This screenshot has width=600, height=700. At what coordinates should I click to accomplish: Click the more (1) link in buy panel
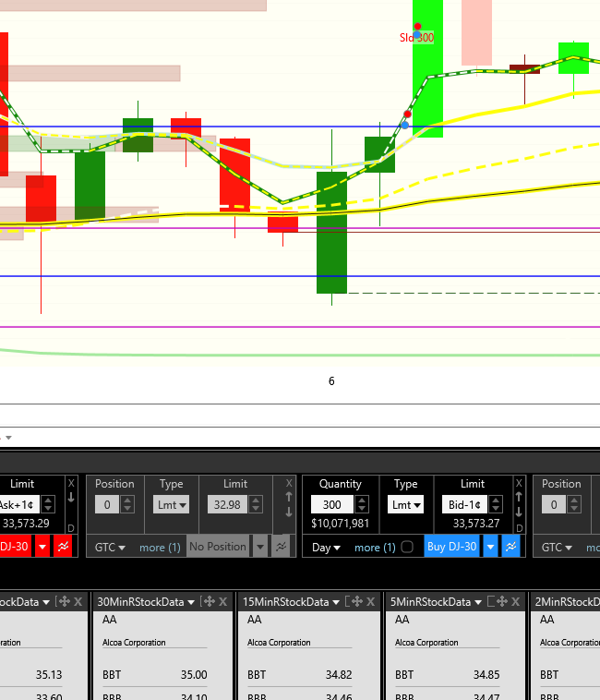coord(375,547)
